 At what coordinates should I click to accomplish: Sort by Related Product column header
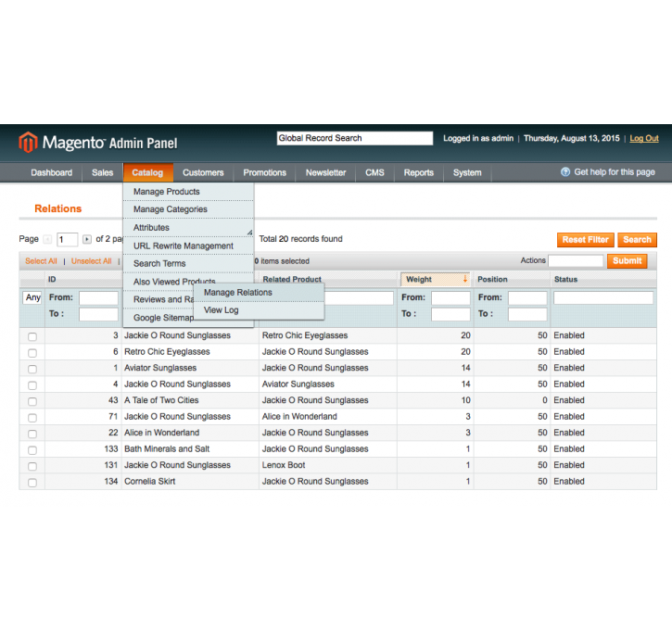(x=292, y=279)
